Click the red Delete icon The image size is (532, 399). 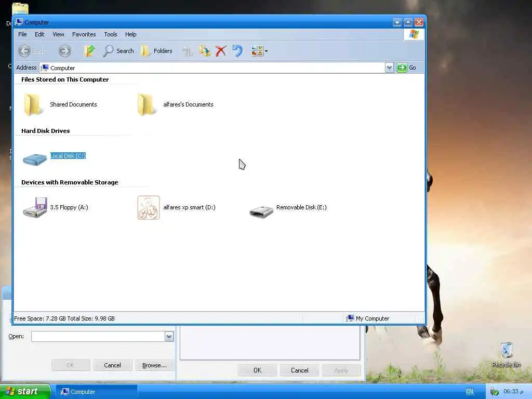(x=221, y=51)
